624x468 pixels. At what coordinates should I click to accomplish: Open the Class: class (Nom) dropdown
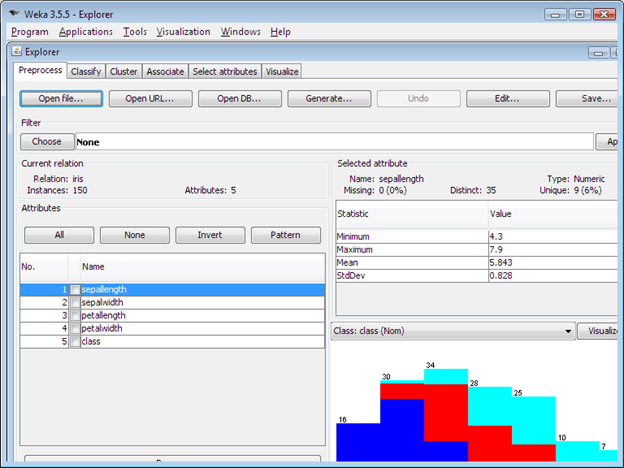453,331
